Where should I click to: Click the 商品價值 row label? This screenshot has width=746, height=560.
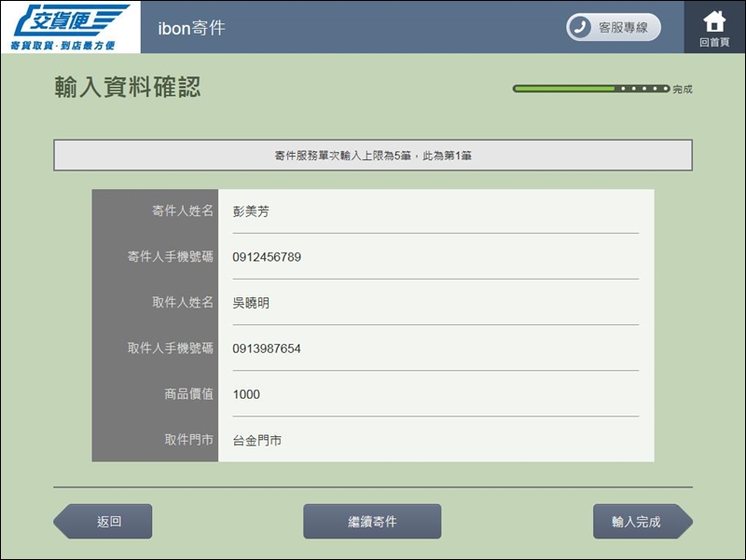pos(188,394)
